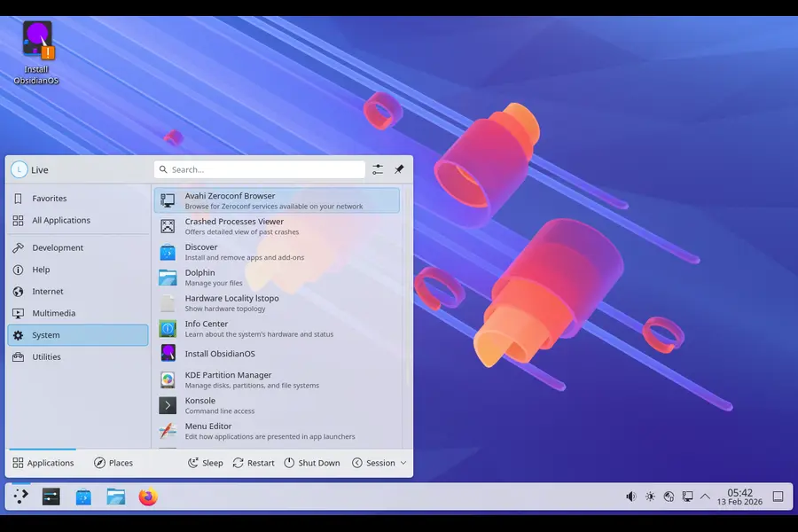This screenshot has height=532, width=798.
Task: Switch to the Places tab
Action: click(115, 462)
